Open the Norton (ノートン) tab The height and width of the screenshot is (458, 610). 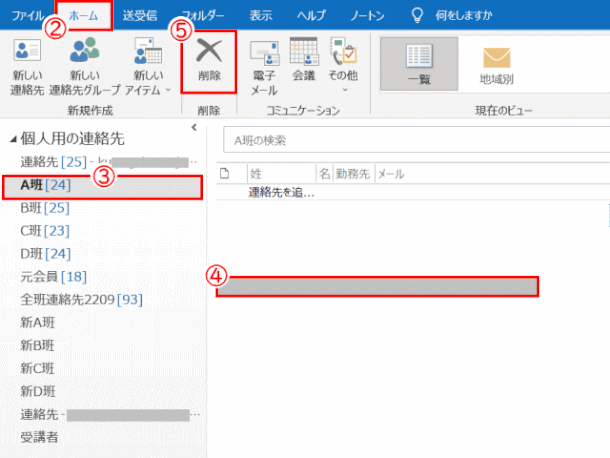367,16
